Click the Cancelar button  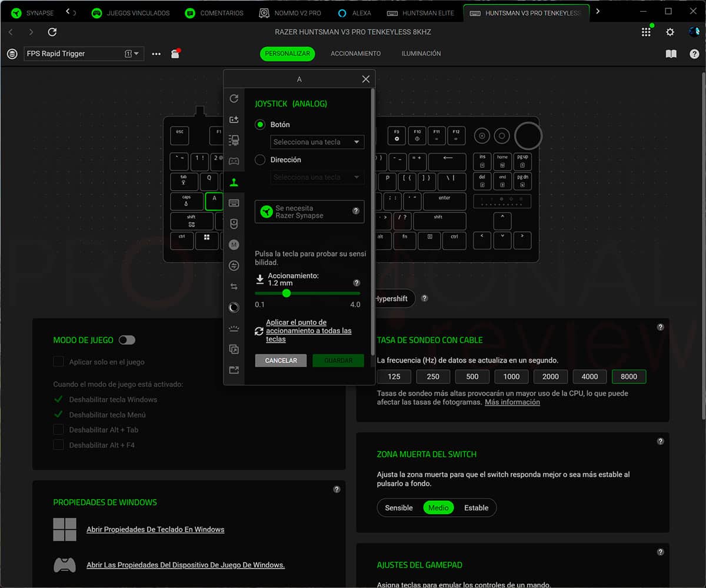[x=281, y=360]
